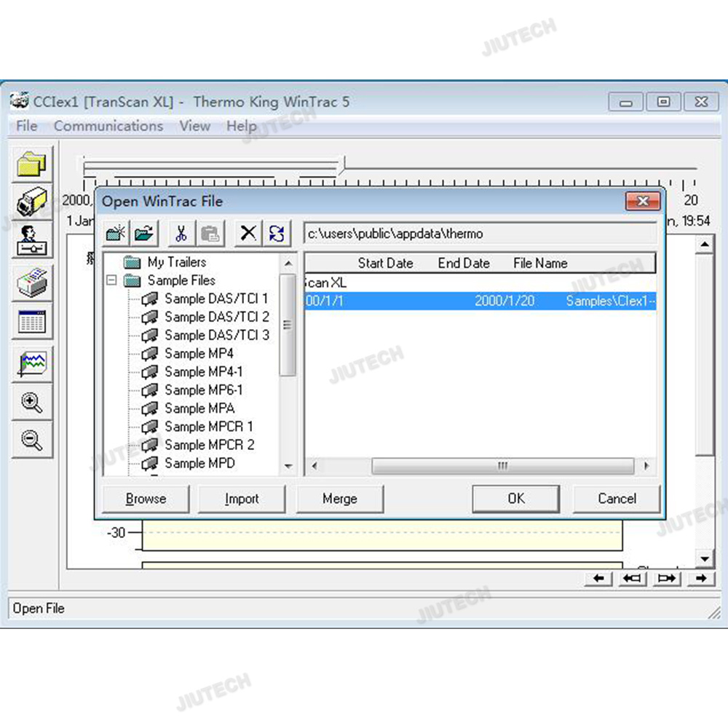
Task: Click the Merge button
Action: [340, 499]
